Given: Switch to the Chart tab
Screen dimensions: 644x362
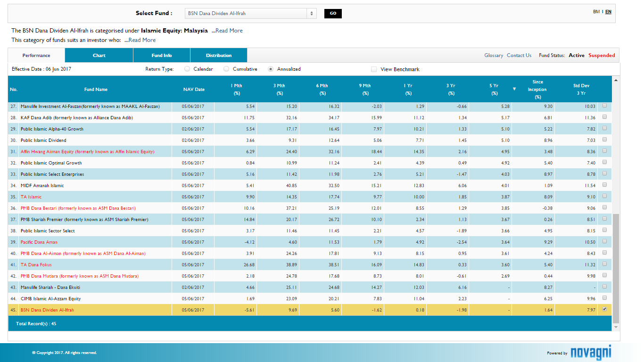Looking at the screenshot, I should (x=99, y=55).
